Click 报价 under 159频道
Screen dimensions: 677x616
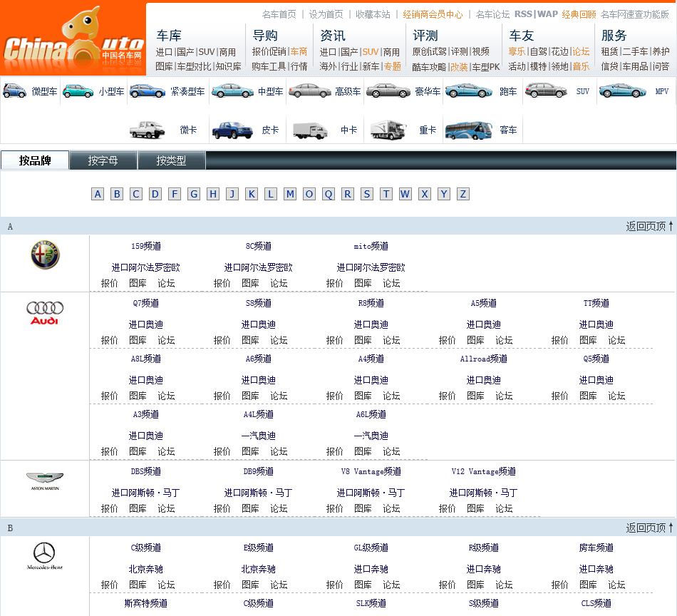click(x=109, y=283)
